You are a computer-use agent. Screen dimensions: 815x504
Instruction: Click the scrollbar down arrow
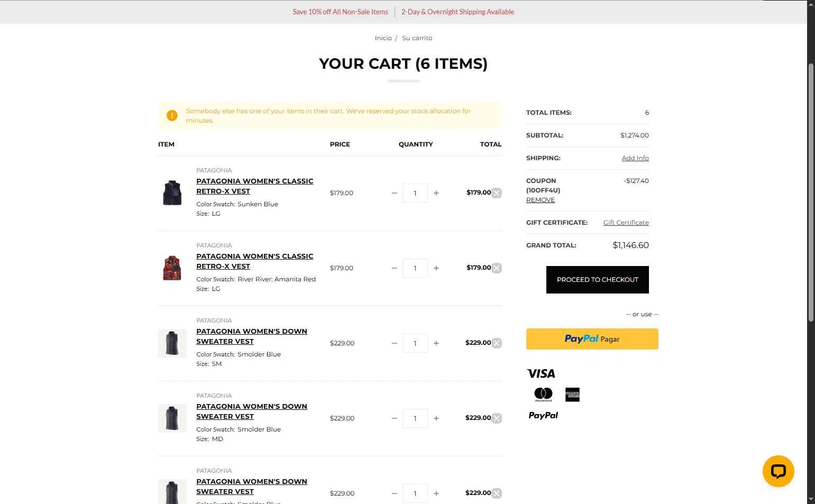pyautogui.click(x=811, y=499)
